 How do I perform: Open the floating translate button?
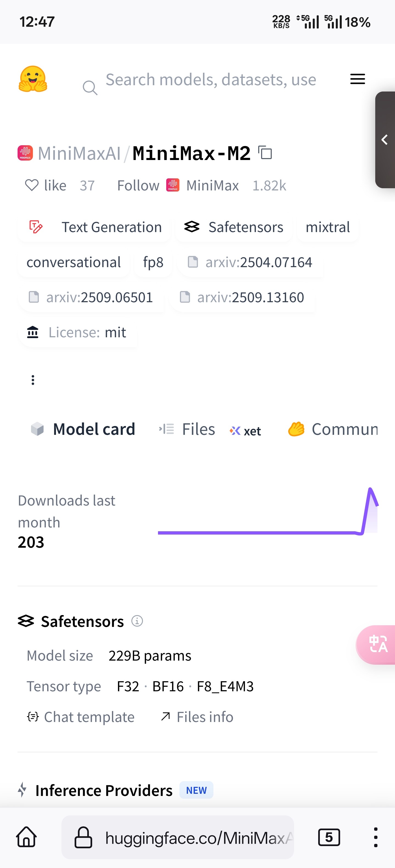(377, 644)
